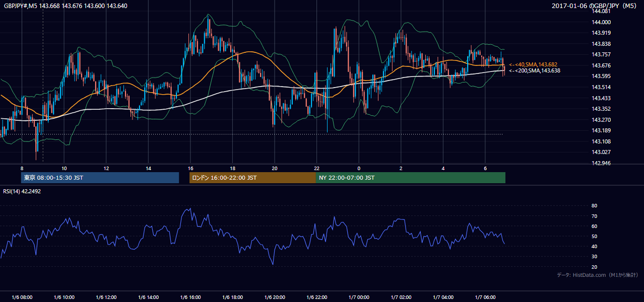This screenshot has width=644, height=302.
Task: Click hour label 16 under the price chart
Action: (190, 168)
